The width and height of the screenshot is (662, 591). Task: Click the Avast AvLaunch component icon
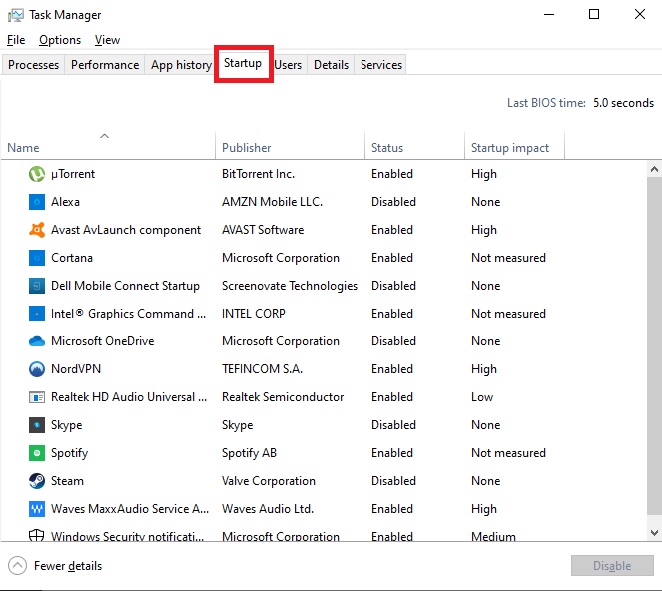37,230
